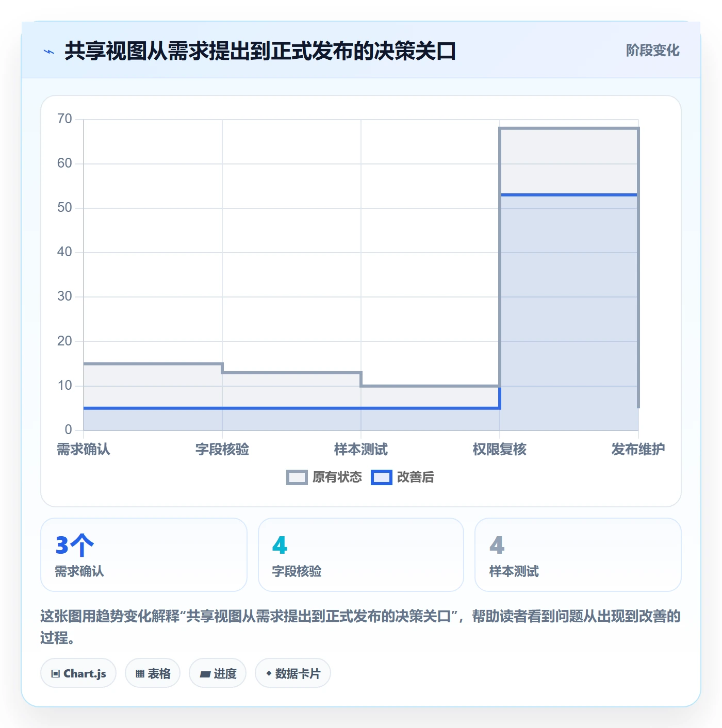Click the 样本测试 axis label
This screenshot has height=728, width=722.
coord(361,450)
